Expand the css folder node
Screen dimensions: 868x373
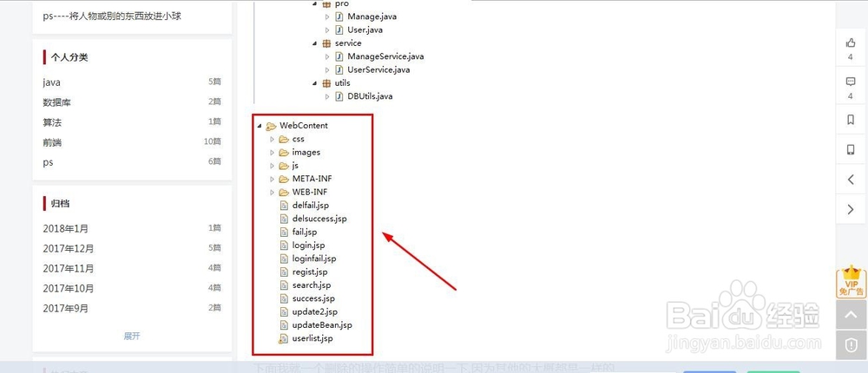click(x=272, y=139)
